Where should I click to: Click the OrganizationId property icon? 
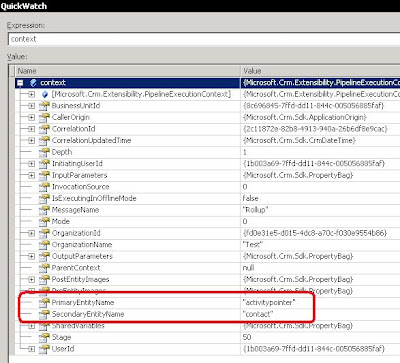click(44, 233)
